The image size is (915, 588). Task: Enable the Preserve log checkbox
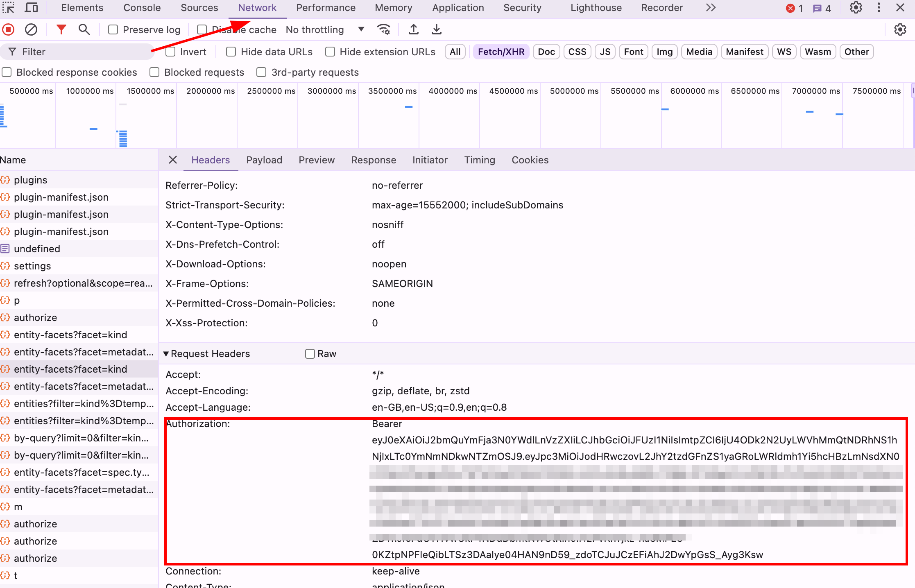click(x=113, y=29)
